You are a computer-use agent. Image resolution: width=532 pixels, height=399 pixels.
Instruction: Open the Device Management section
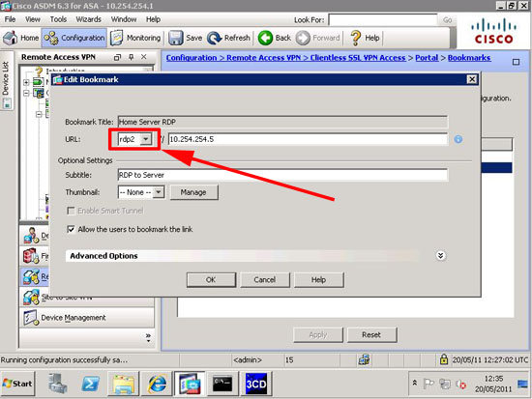pyautogui.click(x=87, y=318)
